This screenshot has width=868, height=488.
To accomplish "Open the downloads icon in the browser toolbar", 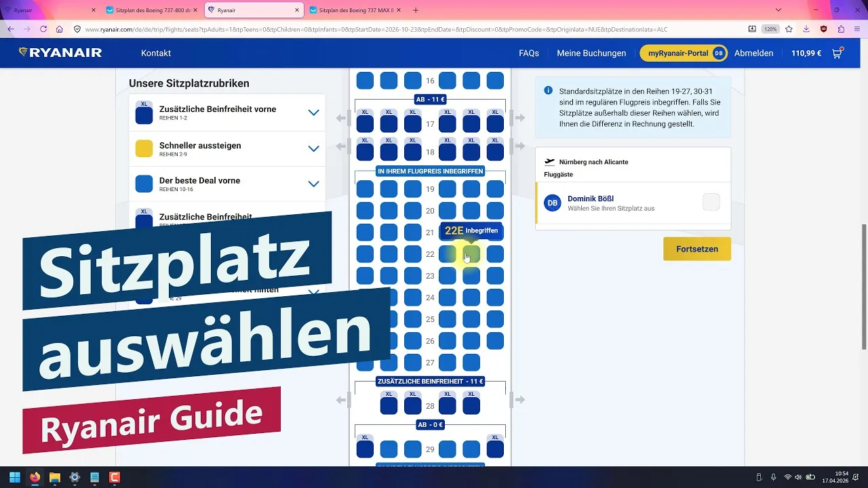I will click(806, 30).
